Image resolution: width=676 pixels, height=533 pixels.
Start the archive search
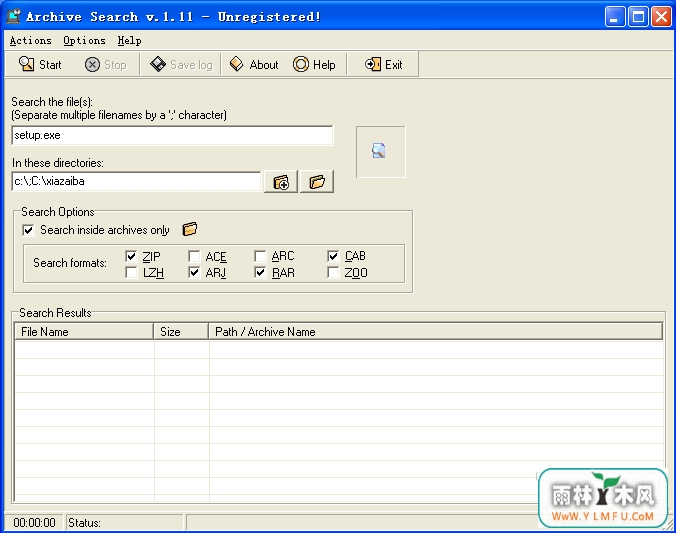point(40,65)
